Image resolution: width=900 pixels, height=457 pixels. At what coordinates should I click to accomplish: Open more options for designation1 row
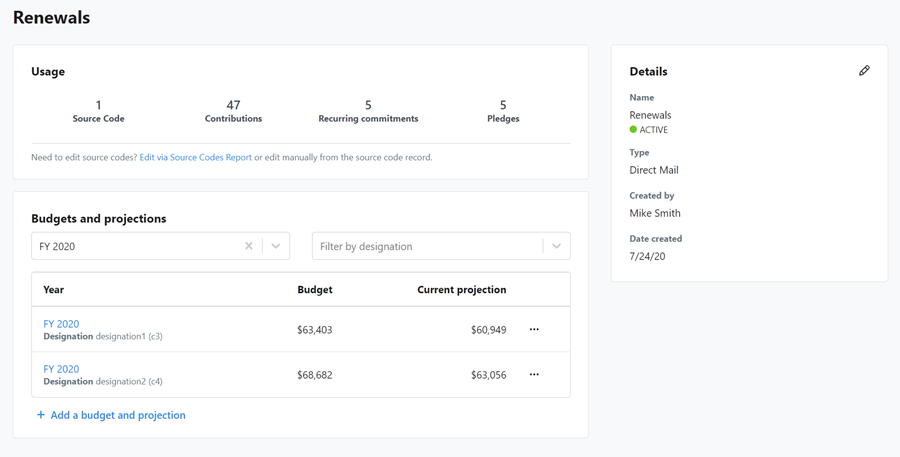(534, 330)
